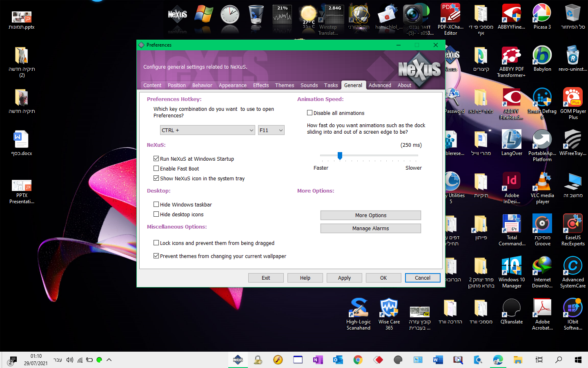Image resolution: width=588 pixels, height=368 pixels.
Task: Open the Sounds tab
Action: point(309,85)
